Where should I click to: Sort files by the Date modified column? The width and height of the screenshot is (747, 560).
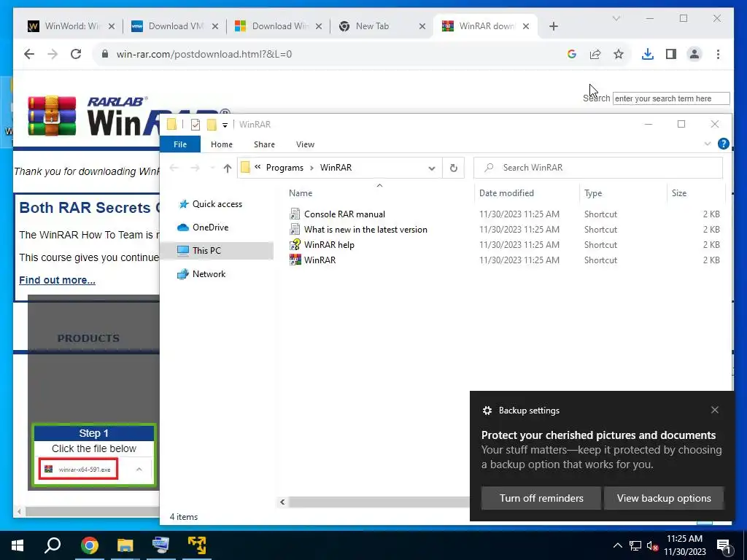[x=506, y=192]
